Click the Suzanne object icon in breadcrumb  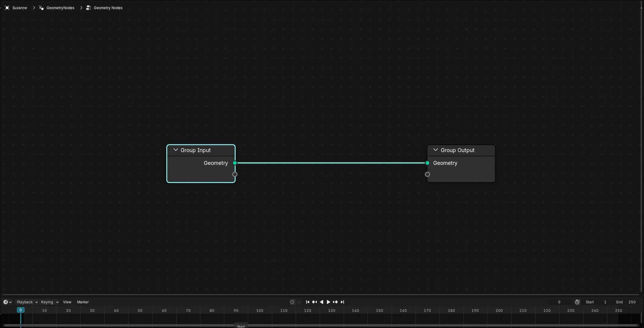tap(7, 8)
